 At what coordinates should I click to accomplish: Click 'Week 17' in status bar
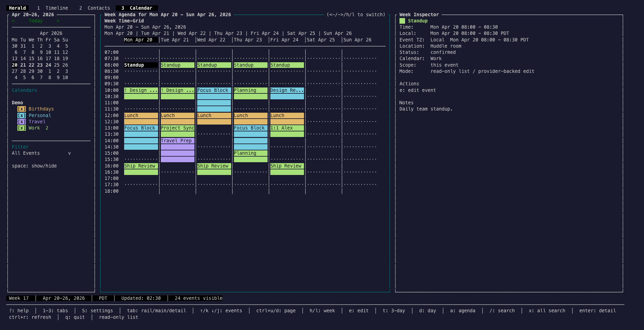pyautogui.click(x=19, y=298)
